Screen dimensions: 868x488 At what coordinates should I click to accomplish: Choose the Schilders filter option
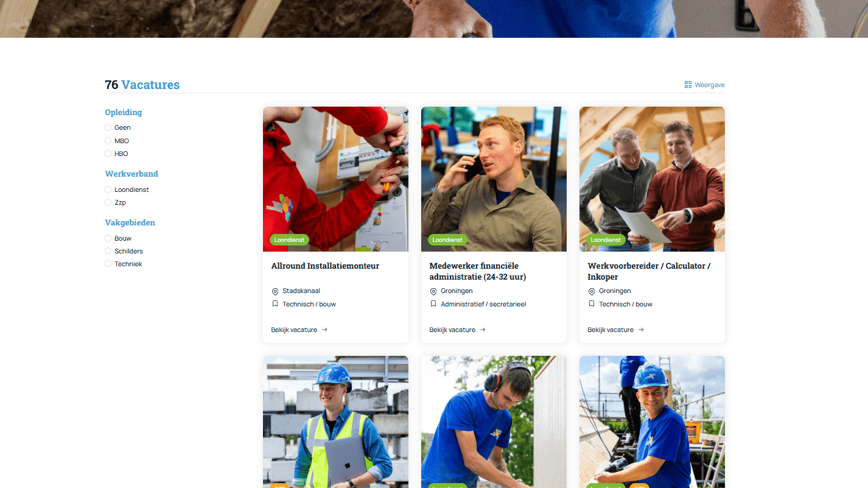[108, 251]
